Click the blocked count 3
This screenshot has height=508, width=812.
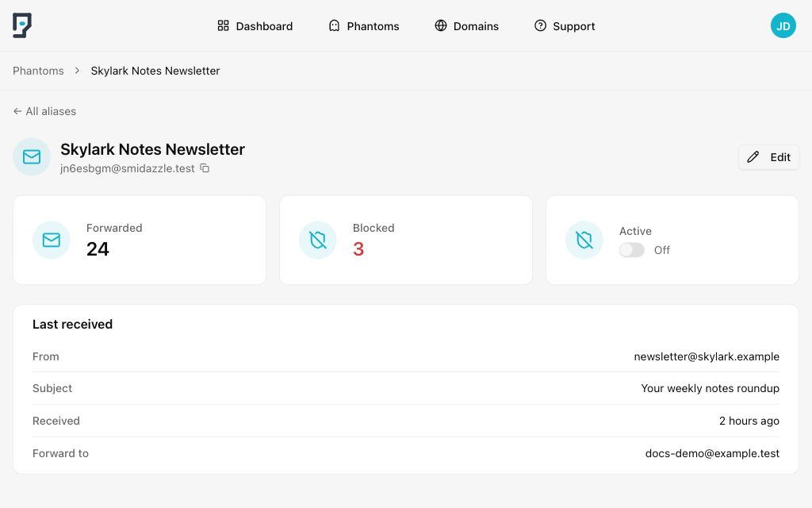(358, 248)
